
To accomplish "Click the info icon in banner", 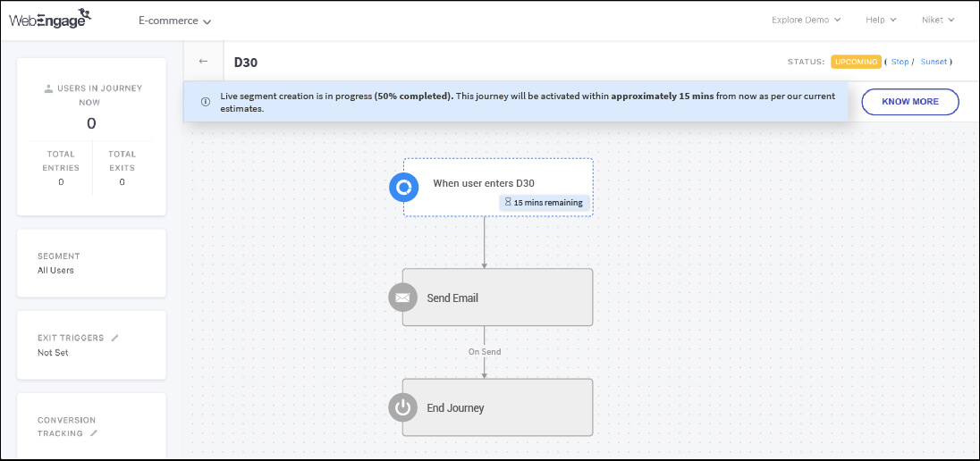I will [206, 102].
